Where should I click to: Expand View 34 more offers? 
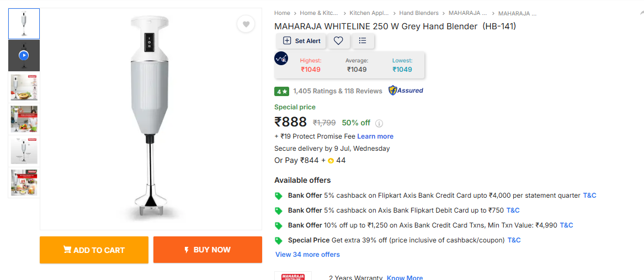coord(307,255)
